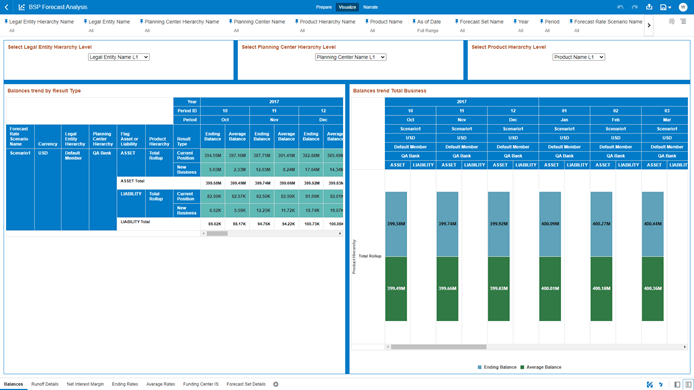Image resolution: width=694 pixels, height=390 pixels.
Task: Switch to Prepare mode
Action: click(324, 7)
